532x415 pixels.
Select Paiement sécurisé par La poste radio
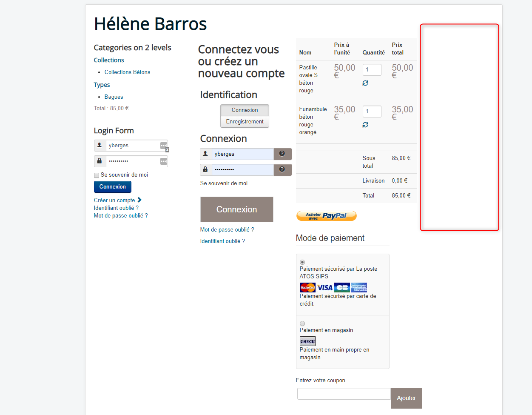(302, 262)
